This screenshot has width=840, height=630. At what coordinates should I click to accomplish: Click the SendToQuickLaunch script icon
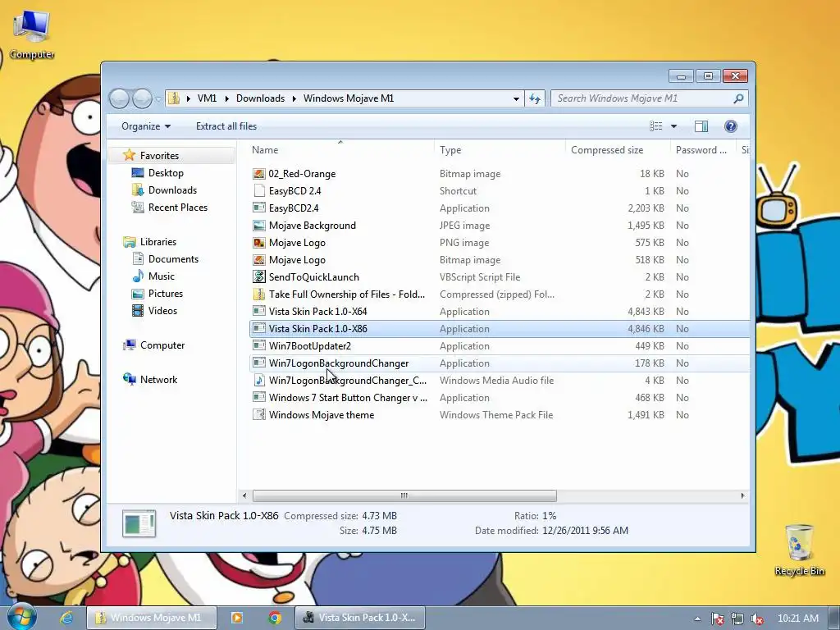tap(259, 277)
